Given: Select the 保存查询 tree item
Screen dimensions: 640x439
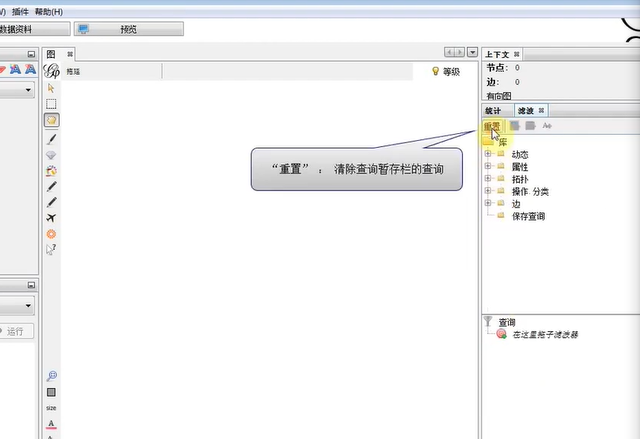Looking at the screenshot, I should [x=529, y=216].
